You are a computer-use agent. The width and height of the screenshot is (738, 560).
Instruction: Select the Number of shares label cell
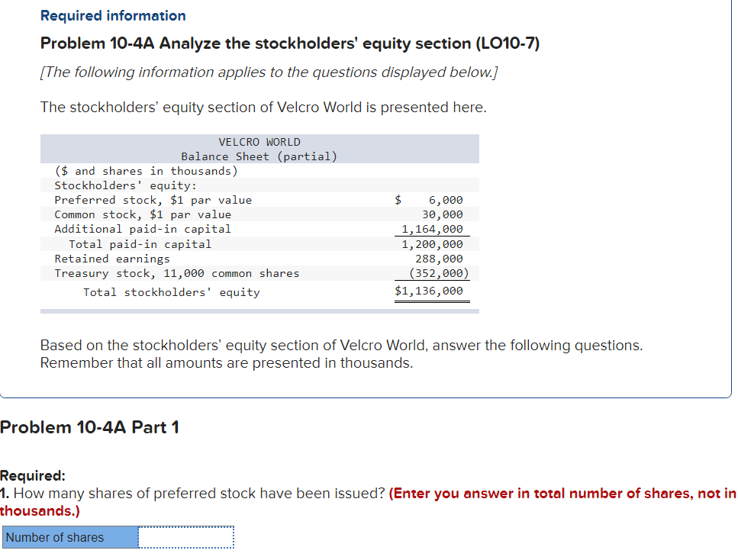pyautogui.click(x=69, y=537)
